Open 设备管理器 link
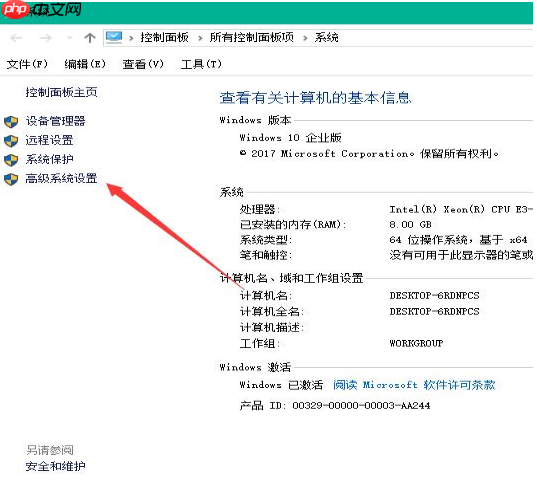Image resolution: width=537 pixels, height=488 pixels. tap(55, 121)
